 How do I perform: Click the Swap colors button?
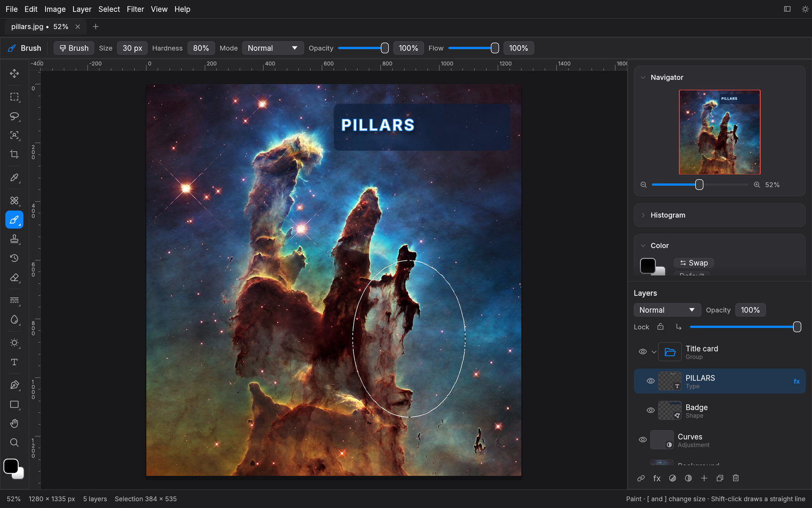(694, 263)
